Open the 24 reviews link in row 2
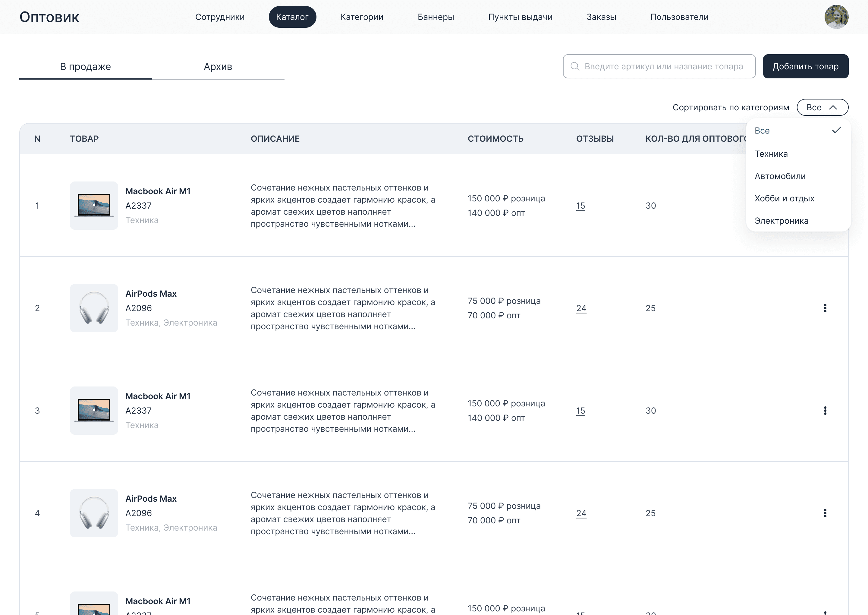The width and height of the screenshot is (868, 615). point(581,308)
